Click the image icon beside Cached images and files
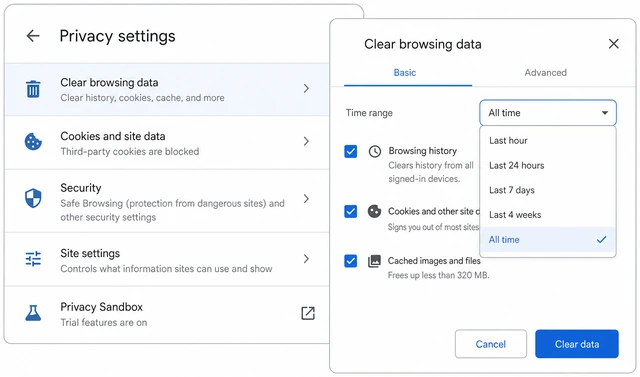 [374, 261]
